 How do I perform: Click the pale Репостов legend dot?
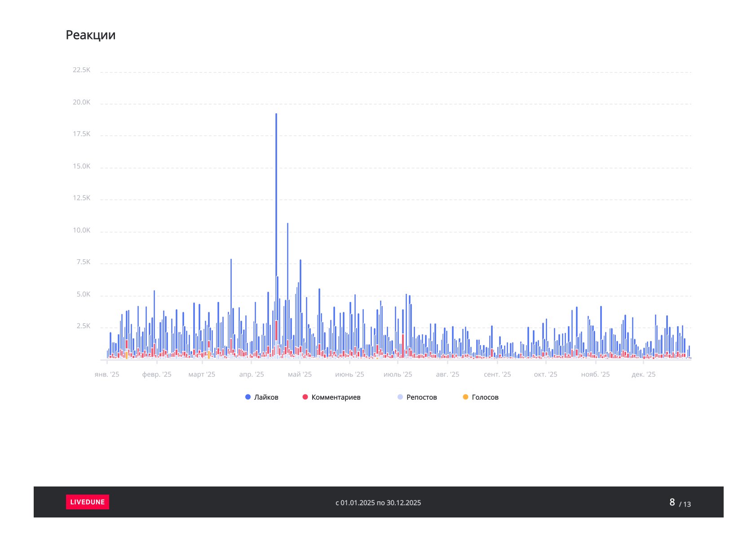[x=400, y=397]
